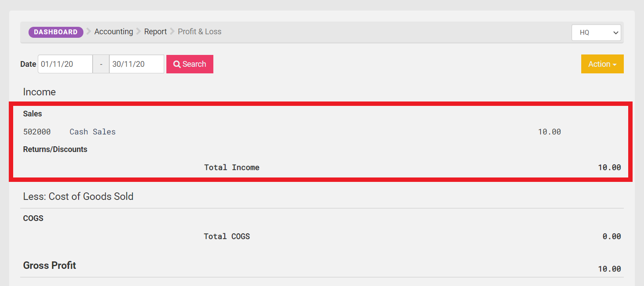Click chevron separator before Accounting breadcrumb
The image size is (644, 286).
pos(89,32)
